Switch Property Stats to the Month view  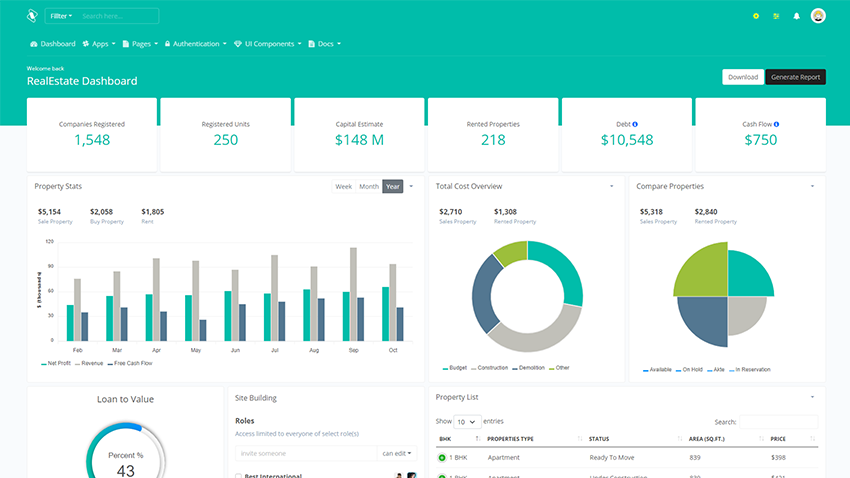coord(369,186)
